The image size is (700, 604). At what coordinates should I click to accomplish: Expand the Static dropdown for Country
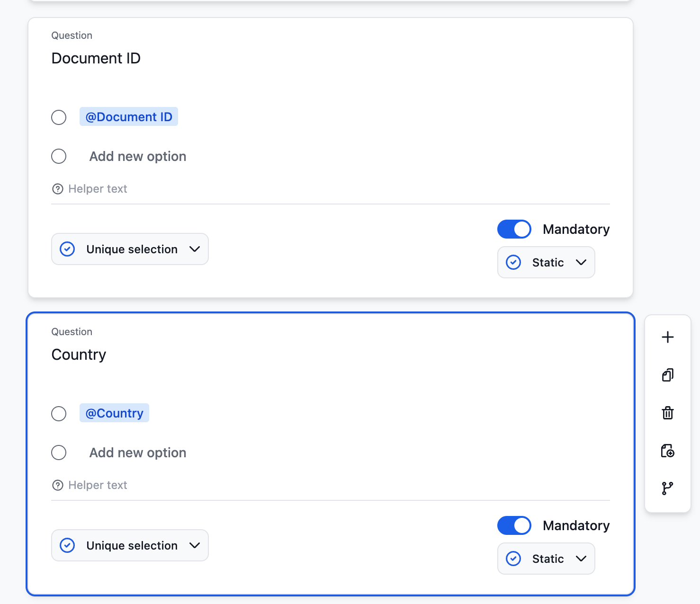pos(546,559)
